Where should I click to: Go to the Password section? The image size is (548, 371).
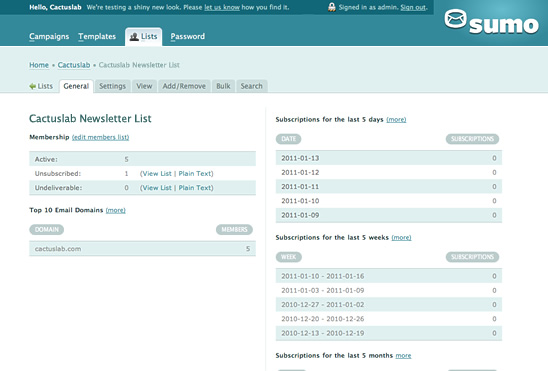tap(188, 36)
